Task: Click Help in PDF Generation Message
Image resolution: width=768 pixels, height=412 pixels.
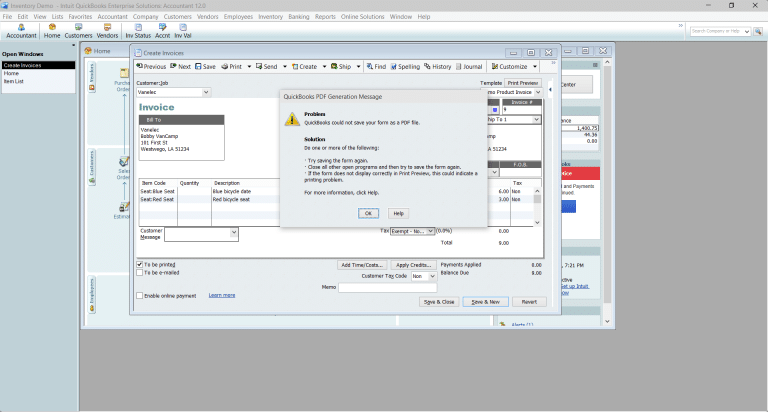Action: pyautogui.click(x=399, y=214)
